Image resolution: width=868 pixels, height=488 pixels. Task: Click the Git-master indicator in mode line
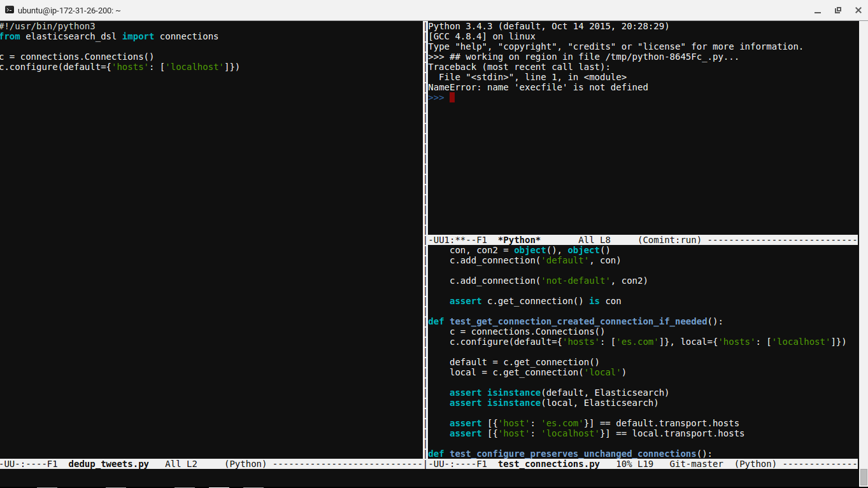(696, 464)
